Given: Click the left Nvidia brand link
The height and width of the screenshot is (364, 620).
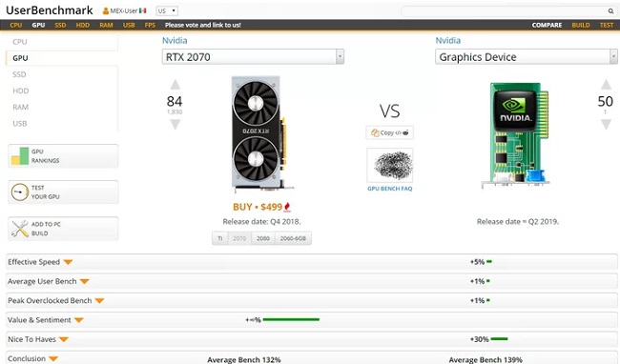Looking at the screenshot, I should 175,40.
